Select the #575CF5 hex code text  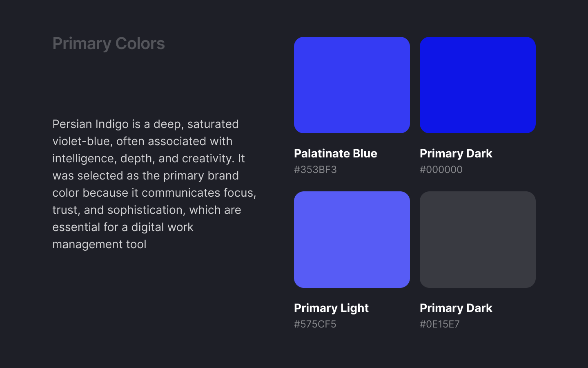point(315,324)
